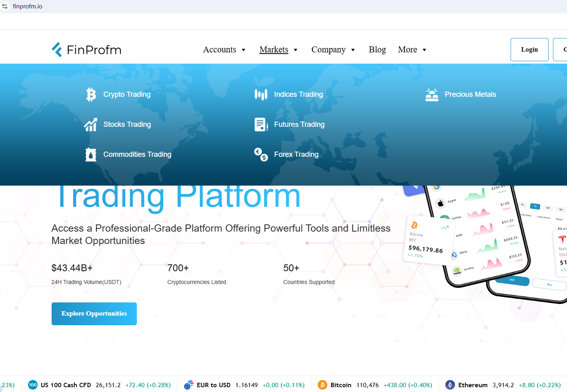Screen dimensions: 567x392
Task: Click the EUR to USD rate 1.16149
Action: (246, 385)
